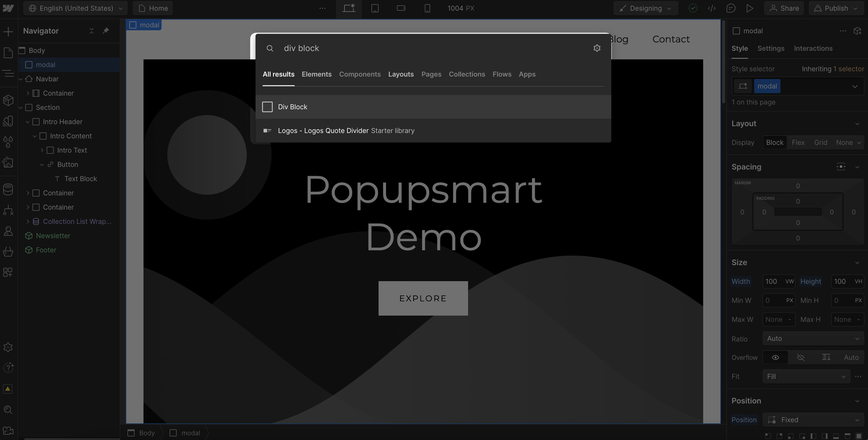Close the Navigator panel with X icon

(92, 31)
